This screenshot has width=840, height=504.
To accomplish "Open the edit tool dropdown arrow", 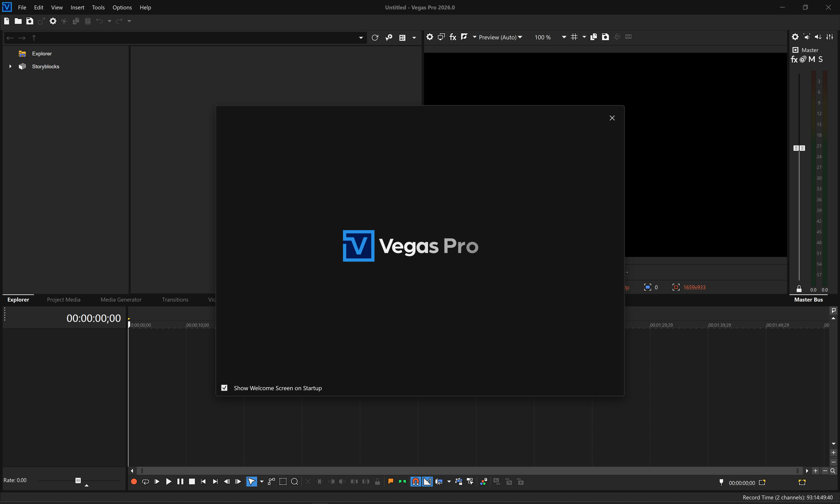I will tap(261, 482).
